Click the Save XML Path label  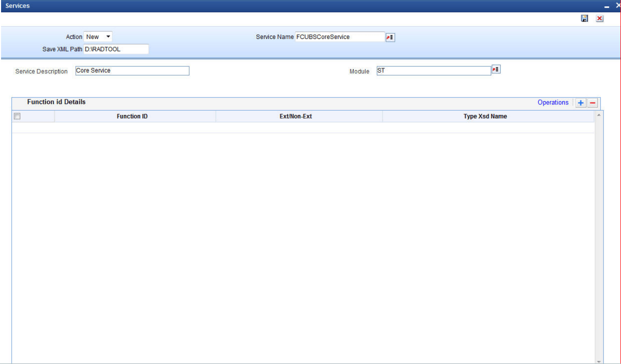[62, 50]
